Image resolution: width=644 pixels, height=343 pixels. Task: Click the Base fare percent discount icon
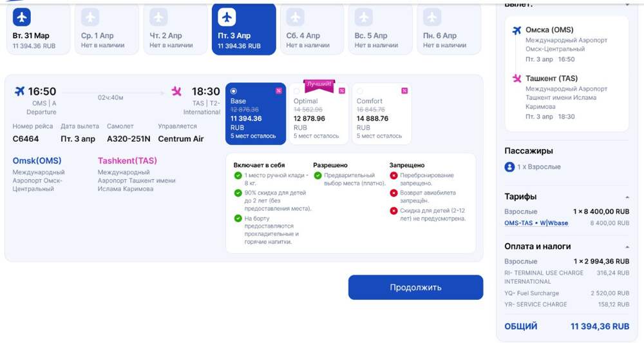pyautogui.click(x=278, y=91)
